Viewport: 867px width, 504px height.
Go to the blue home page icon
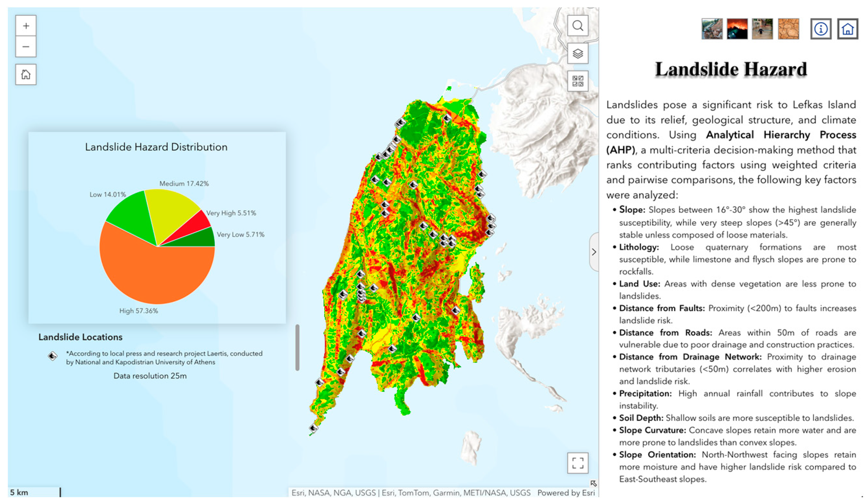(x=847, y=29)
